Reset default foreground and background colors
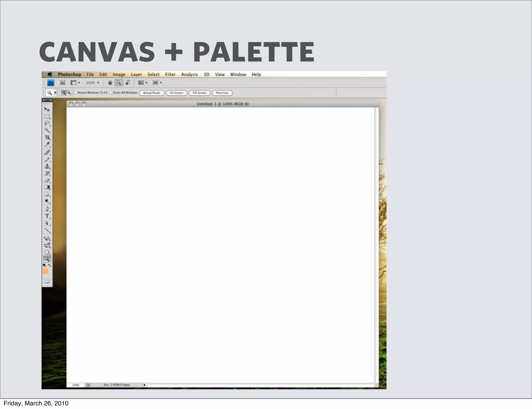This screenshot has height=409, width=532. (x=44, y=265)
